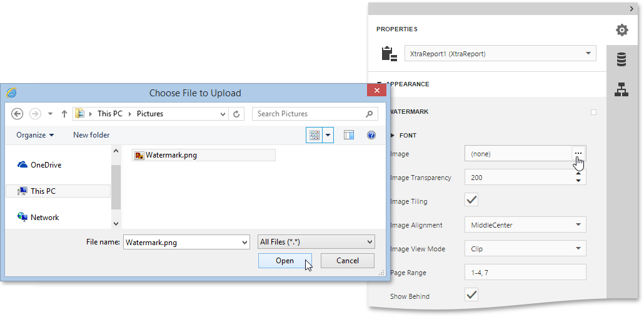Open the Report Explorer hierarchy icon

(x=621, y=89)
